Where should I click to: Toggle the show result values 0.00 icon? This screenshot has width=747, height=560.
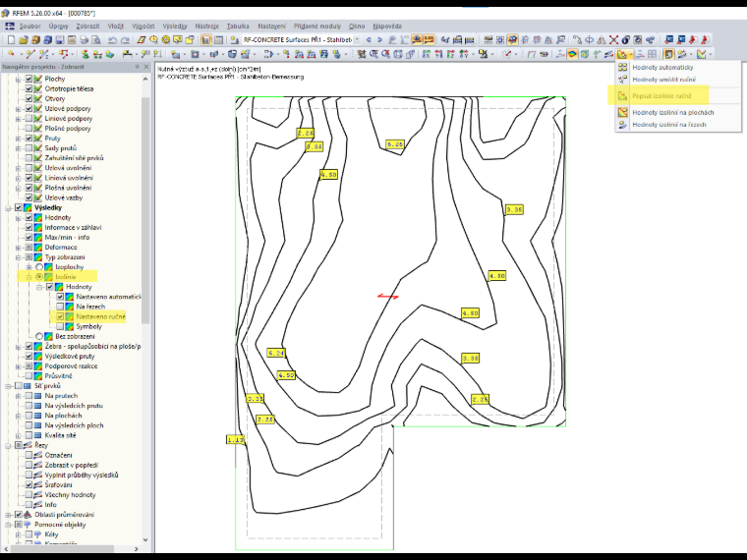(x=429, y=40)
